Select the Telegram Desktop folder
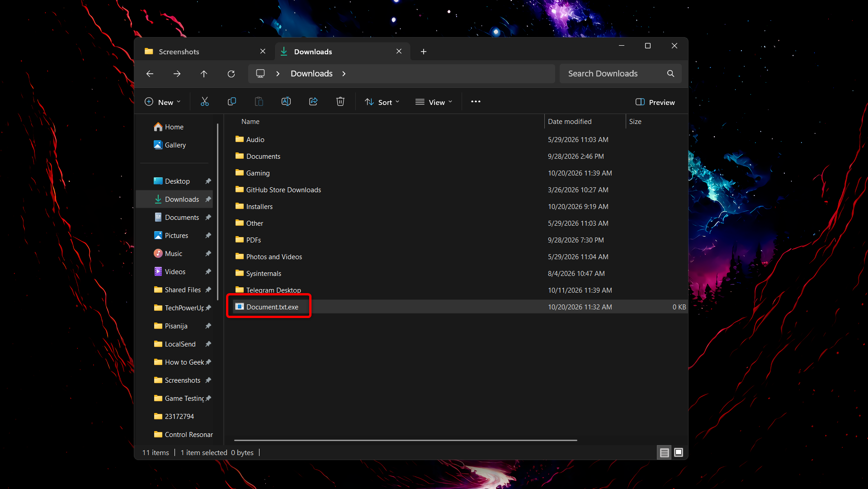 (274, 290)
